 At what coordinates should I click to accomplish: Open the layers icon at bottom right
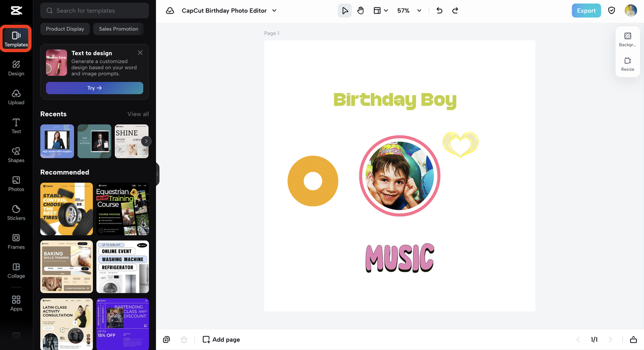(633, 340)
